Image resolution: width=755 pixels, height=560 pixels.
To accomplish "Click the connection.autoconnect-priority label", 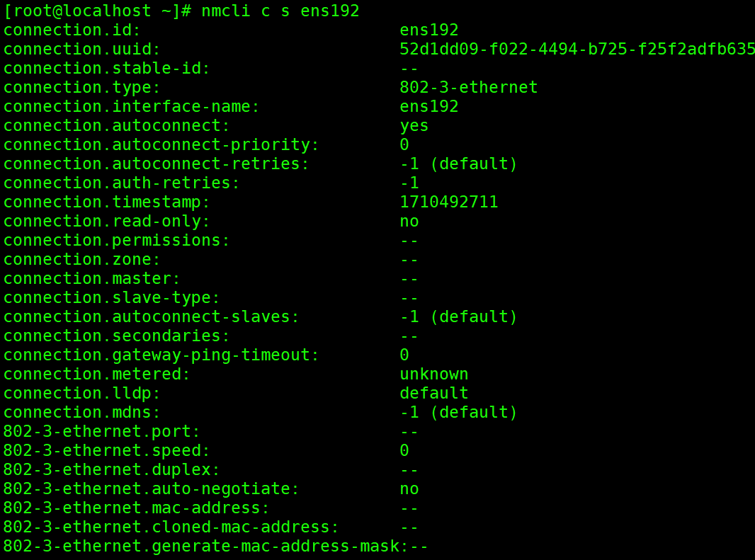I will coord(161,144).
